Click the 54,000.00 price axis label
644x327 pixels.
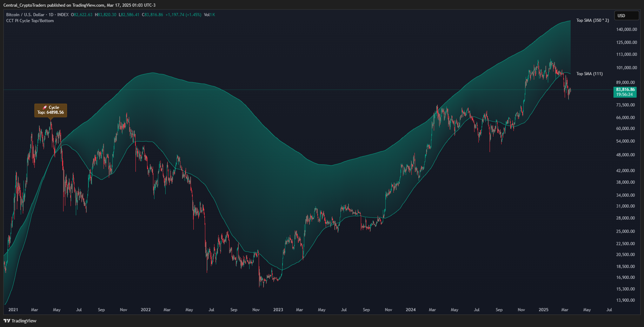pyautogui.click(x=625, y=141)
